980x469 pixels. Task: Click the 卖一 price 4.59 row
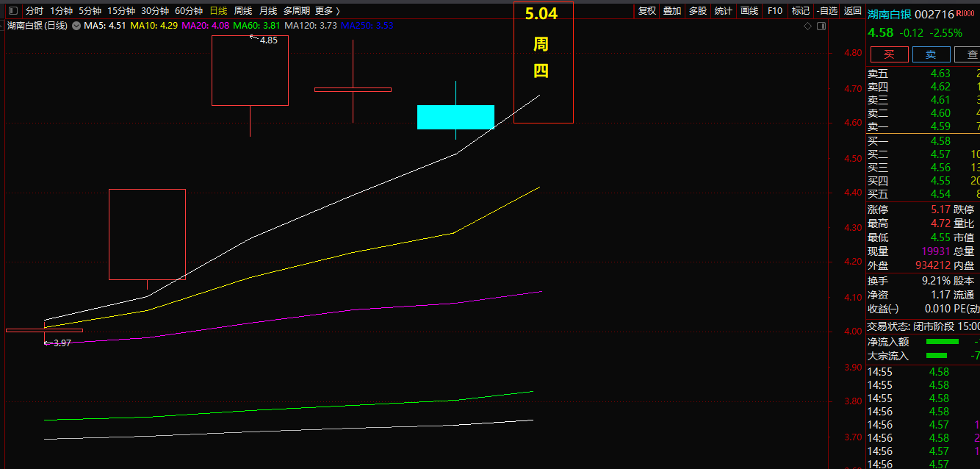(923, 126)
